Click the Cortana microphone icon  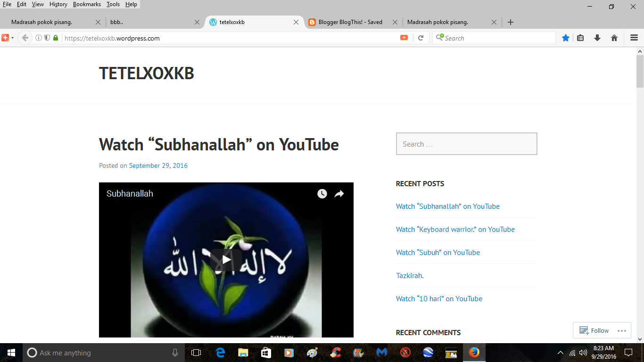pyautogui.click(x=175, y=353)
